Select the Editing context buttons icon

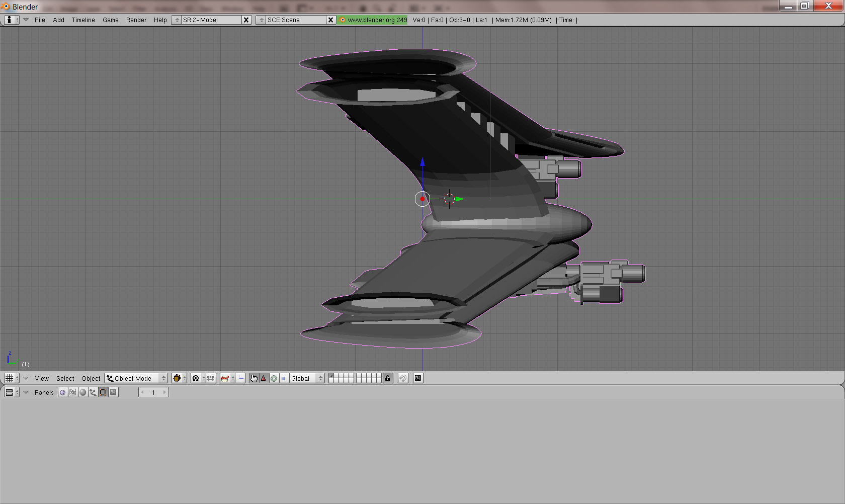pyautogui.click(x=103, y=392)
